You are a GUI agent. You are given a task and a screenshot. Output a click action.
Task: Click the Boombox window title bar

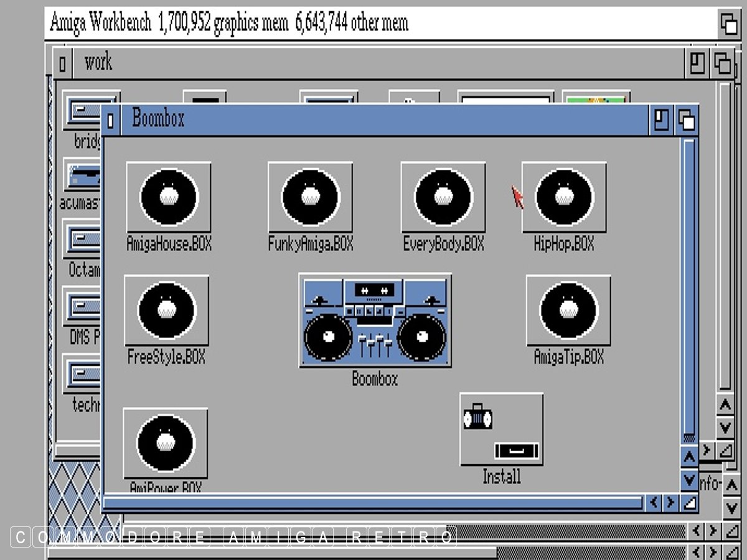374,119
